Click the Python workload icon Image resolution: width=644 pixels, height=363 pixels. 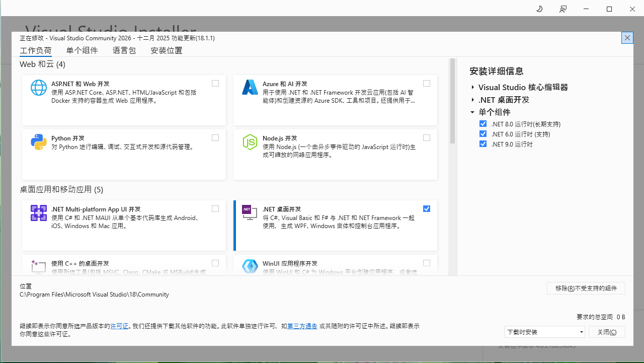(39, 142)
